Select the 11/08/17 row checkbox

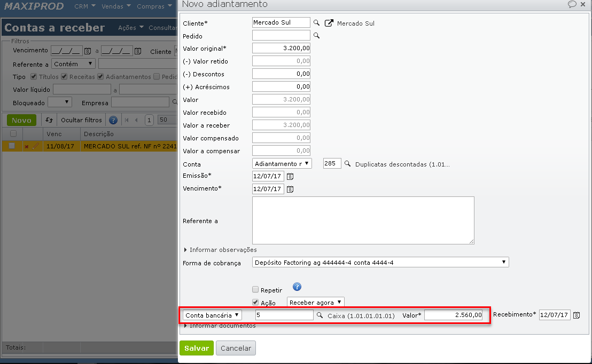tap(12, 146)
